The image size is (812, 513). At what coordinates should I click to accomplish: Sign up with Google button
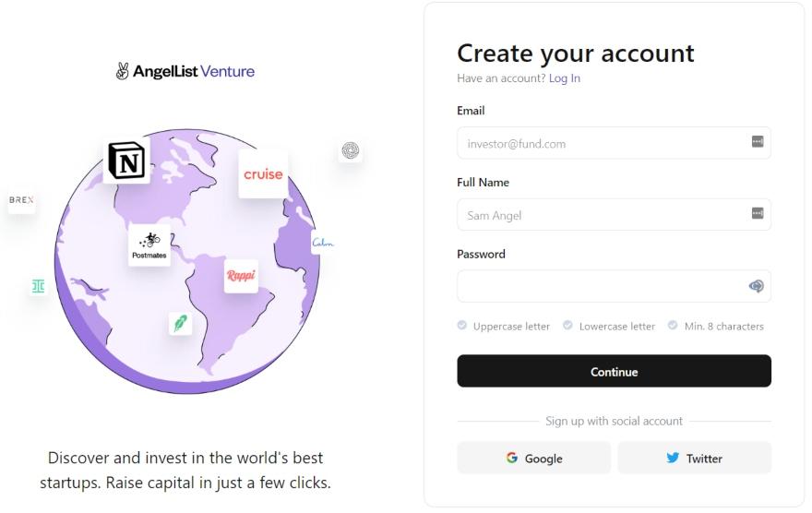point(534,458)
